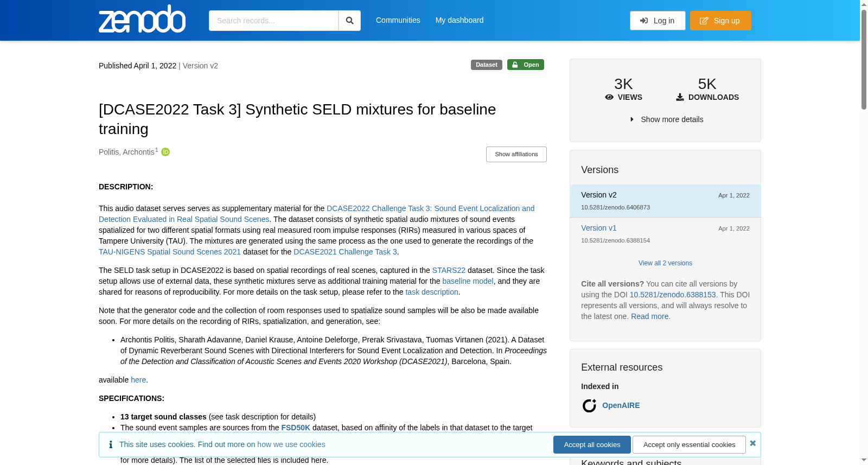Click the Zenodo logo
This screenshot has height=465, width=868.
pos(142,19)
